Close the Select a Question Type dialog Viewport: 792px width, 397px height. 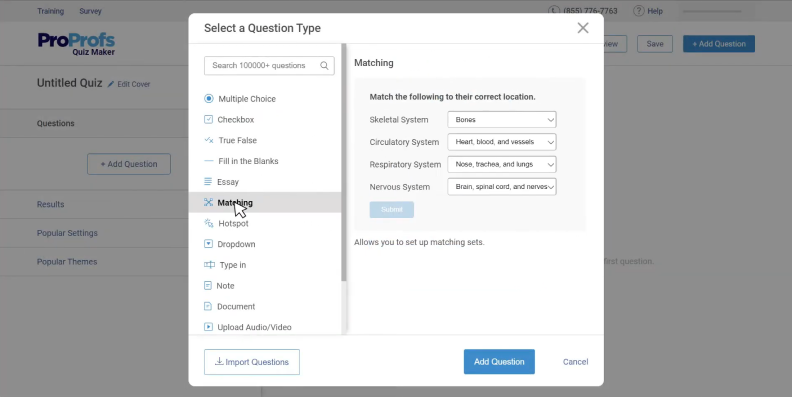[x=583, y=28]
